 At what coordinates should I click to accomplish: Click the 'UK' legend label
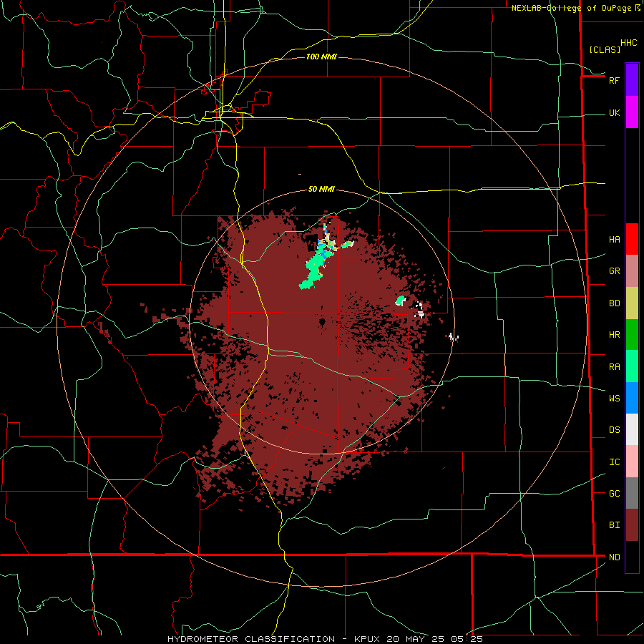(x=614, y=112)
